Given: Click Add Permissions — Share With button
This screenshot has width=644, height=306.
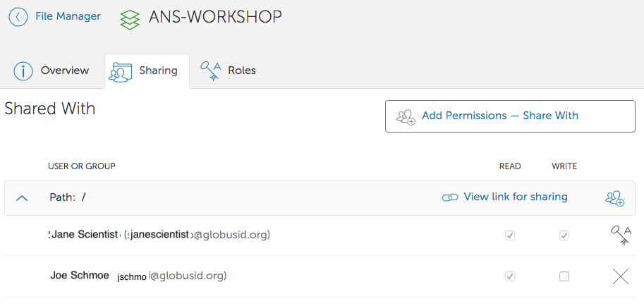Looking at the screenshot, I should [x=510, y=116].
